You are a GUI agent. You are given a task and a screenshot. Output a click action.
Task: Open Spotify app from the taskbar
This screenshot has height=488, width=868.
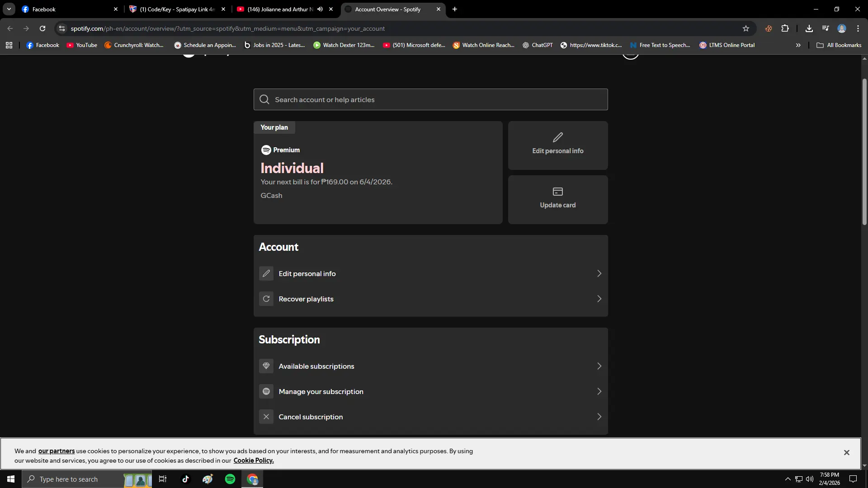coord(230,479)
